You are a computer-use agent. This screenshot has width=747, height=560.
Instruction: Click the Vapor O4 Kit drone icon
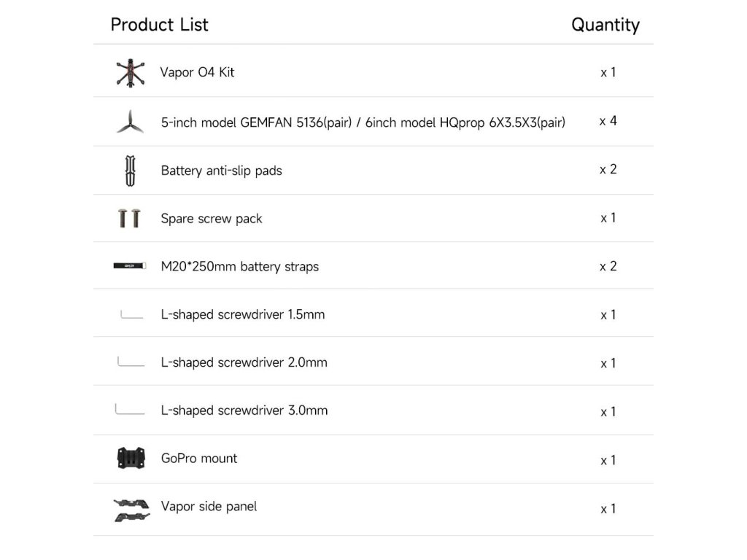click(x=130, y=72)
